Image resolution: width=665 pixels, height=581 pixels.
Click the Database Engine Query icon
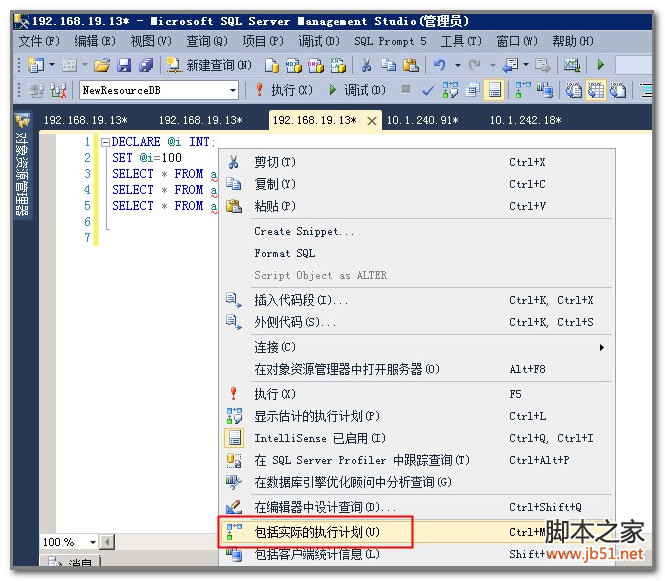click(x=272, y=65)
